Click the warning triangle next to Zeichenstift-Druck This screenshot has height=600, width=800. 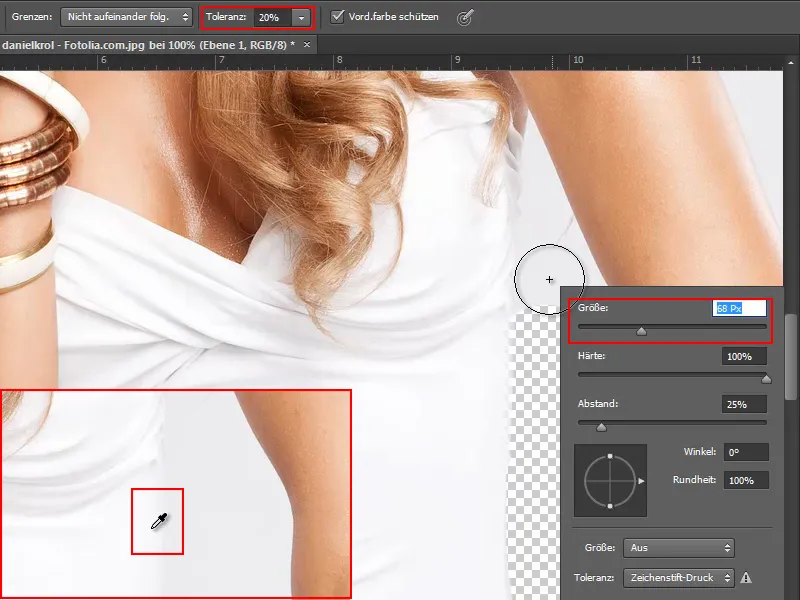tap(746, 578)
